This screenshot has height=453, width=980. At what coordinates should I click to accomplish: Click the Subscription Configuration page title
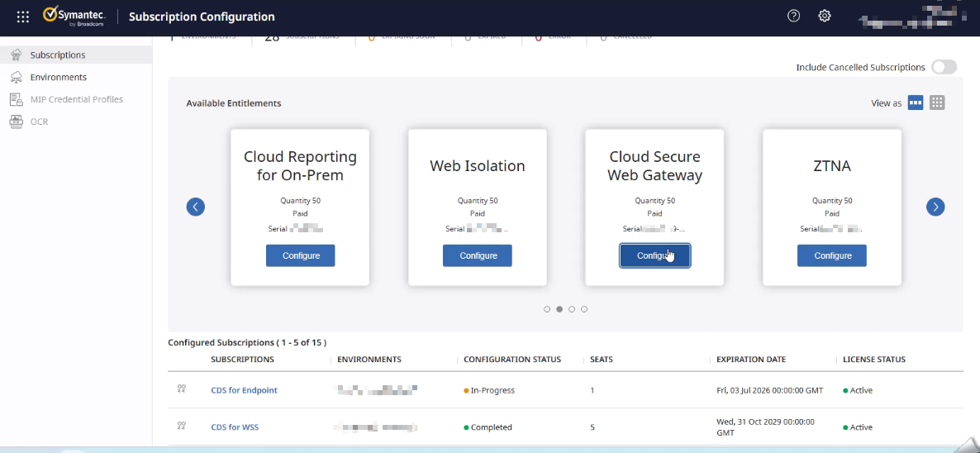202,17
